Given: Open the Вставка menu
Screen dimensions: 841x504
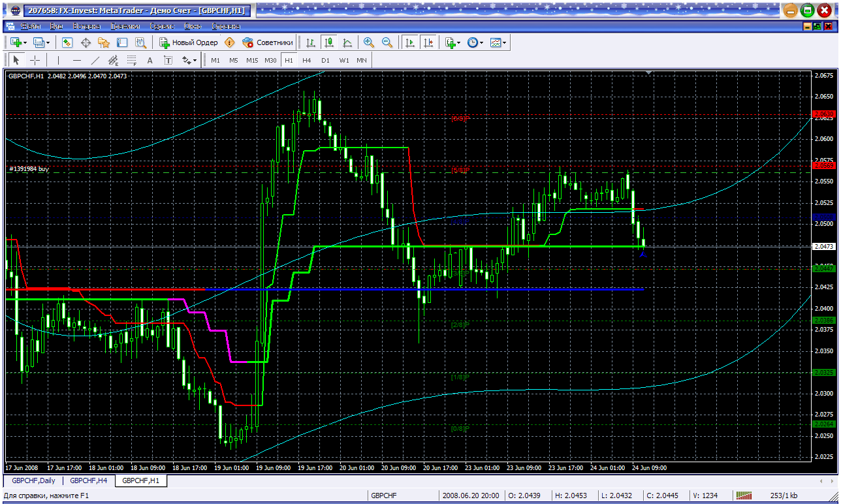Looking at the screenshot, I should (x=86, y=26).
